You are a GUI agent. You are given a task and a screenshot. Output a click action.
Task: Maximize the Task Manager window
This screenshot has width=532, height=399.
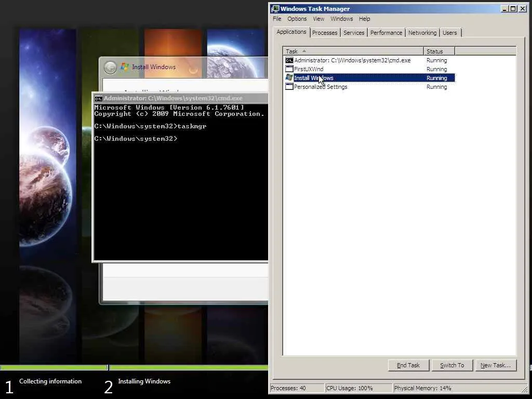click(x=513, y=9)
